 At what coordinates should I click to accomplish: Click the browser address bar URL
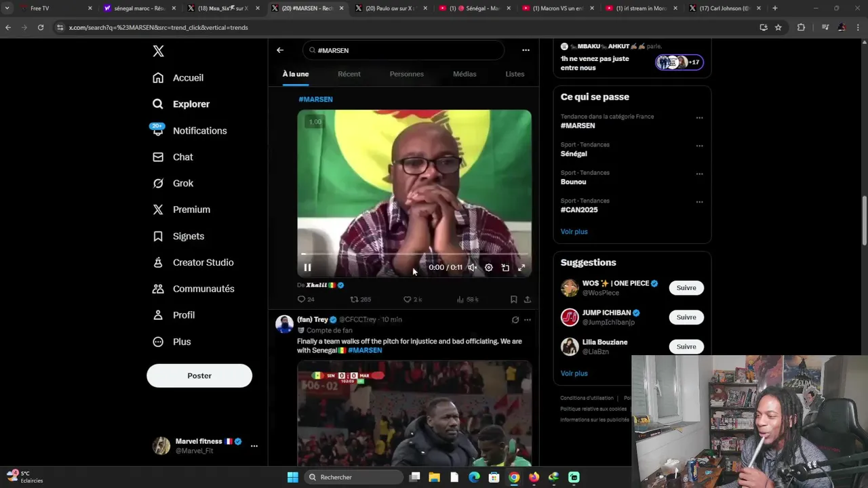coord(158,28)
